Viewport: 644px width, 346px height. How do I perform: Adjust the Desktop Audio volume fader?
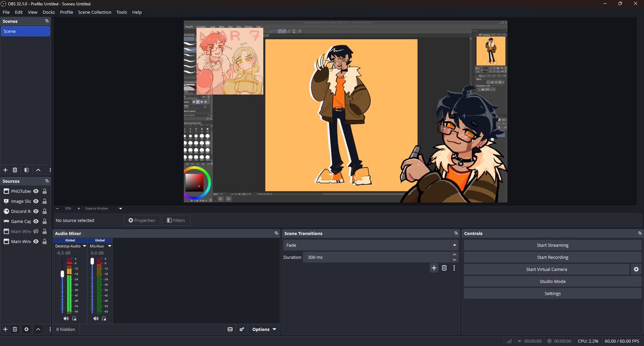(x=63, y=274)
